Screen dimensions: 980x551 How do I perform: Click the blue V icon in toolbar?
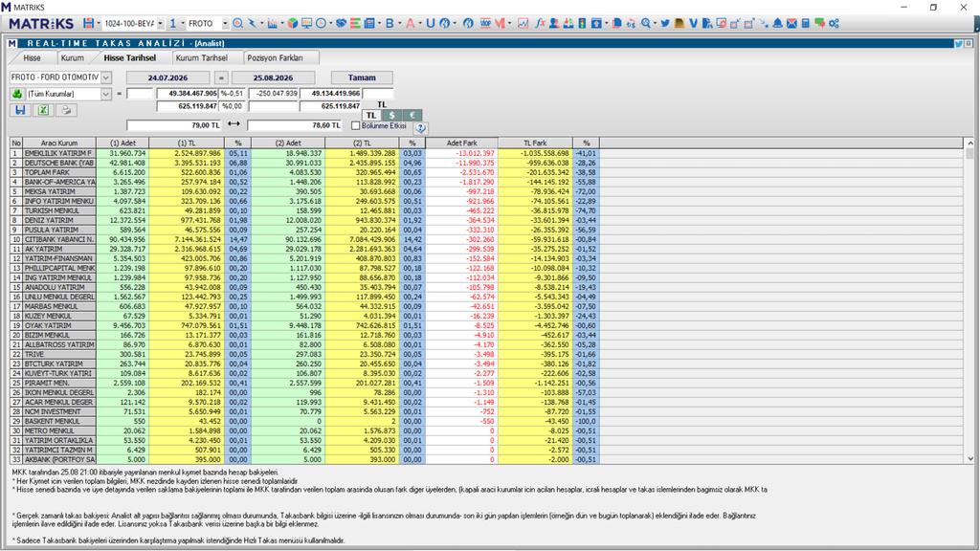[693, 23]
